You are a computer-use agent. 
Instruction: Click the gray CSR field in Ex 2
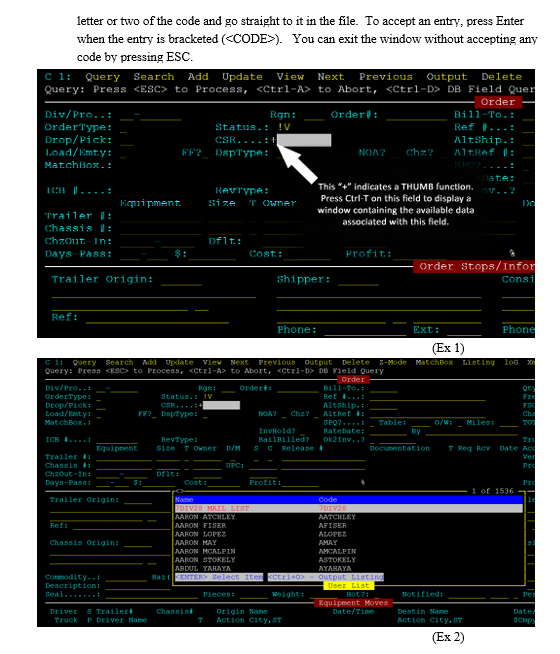pos(221,405)
